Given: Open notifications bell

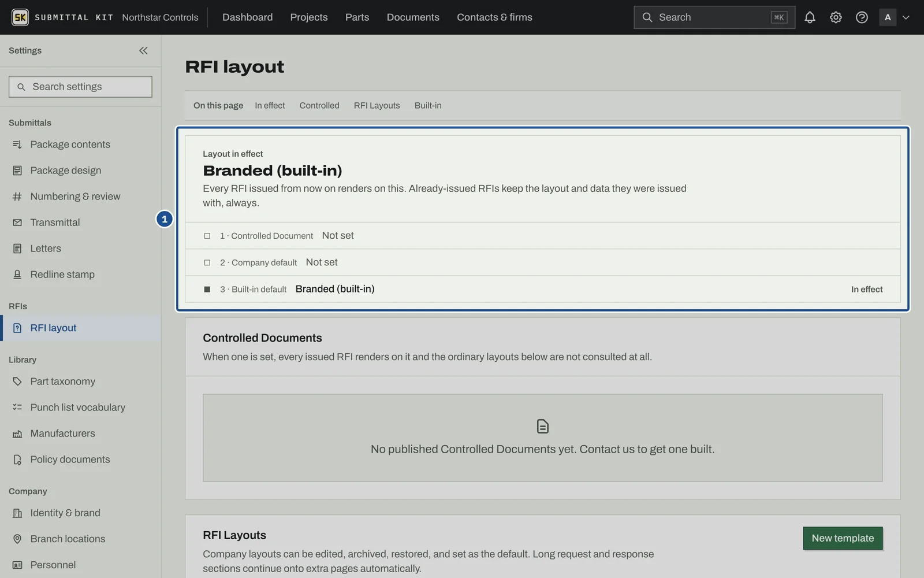Looking at the screenshot, I should click(810, 17).
